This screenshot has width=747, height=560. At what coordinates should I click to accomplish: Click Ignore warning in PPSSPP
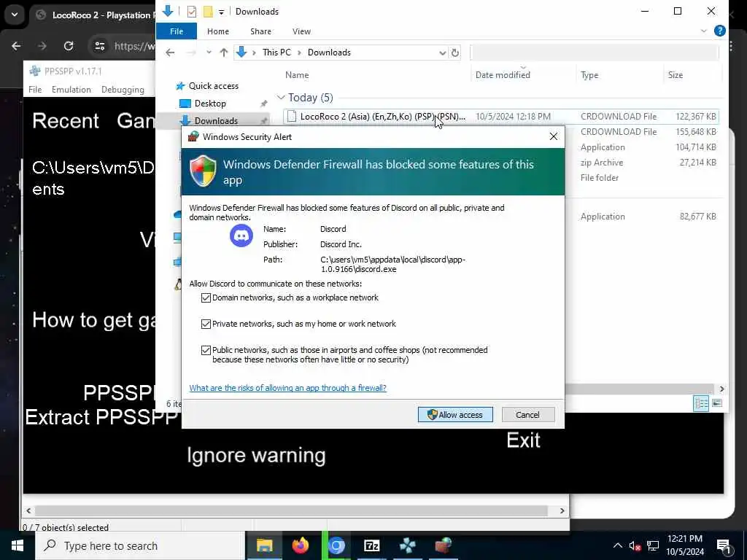point(256,455)
